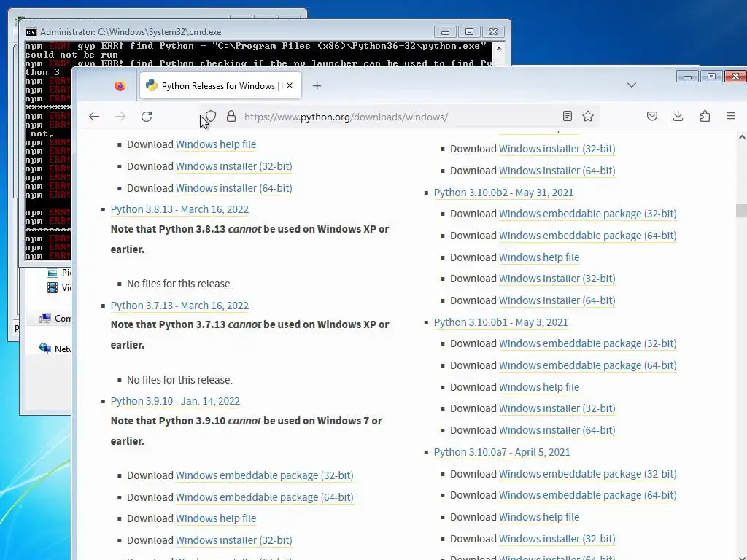Download Python 3.9.10 embeddable package 32-bit
This screenshot has height=560, width=747.
[x=264, y=475]
